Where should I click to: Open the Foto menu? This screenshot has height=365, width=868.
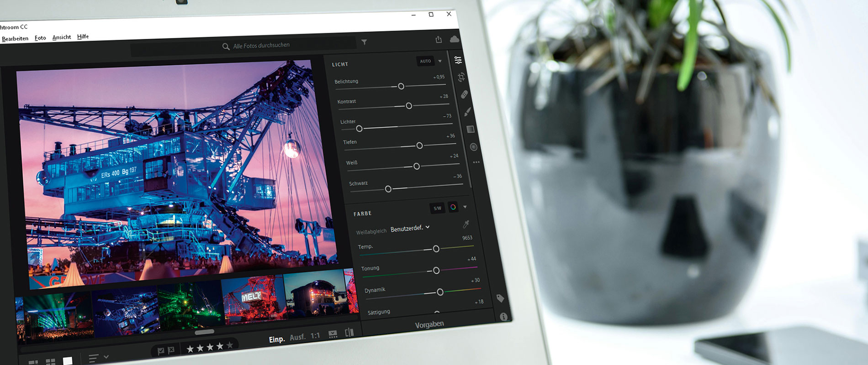(40, 38)
